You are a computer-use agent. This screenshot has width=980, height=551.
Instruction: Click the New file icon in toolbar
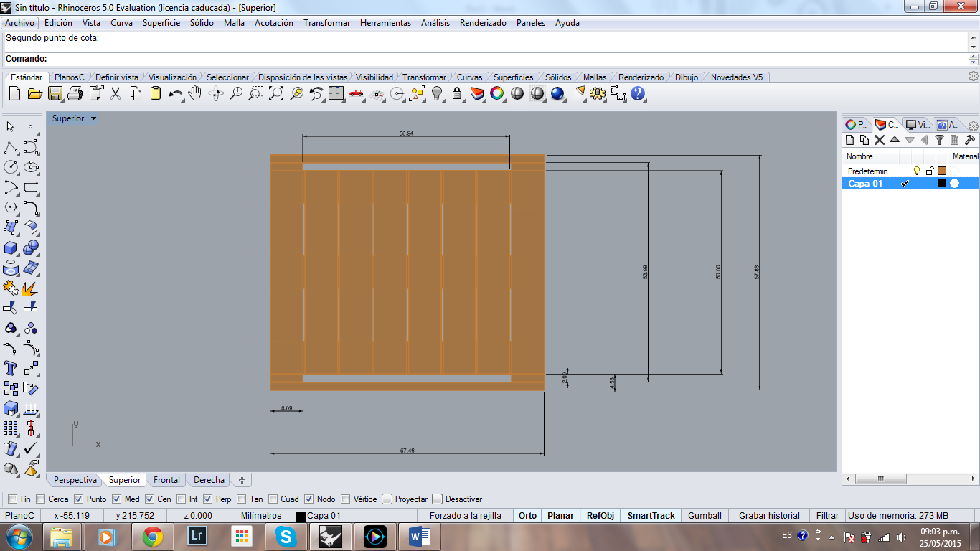click(14, 93)
